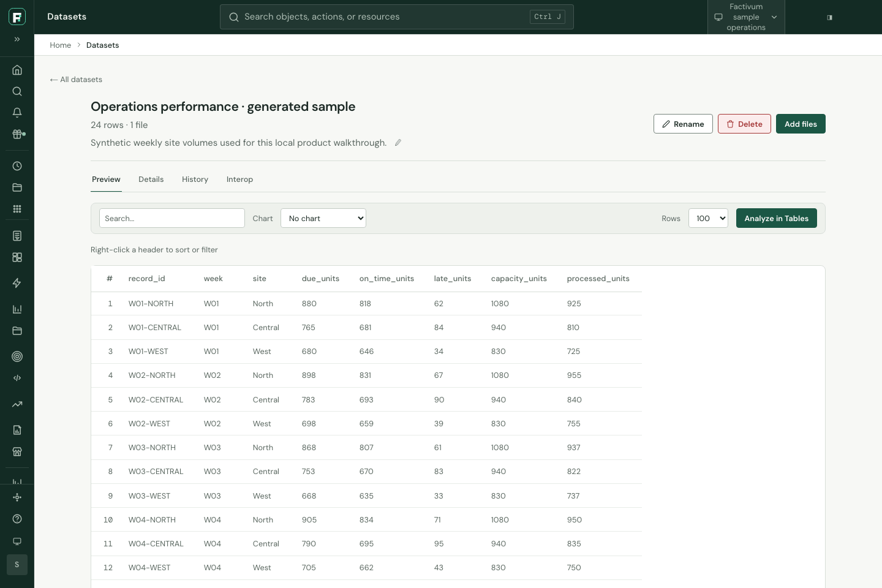Focus the global search objects field
The image size is (882, 588).
pyautogui.click(x=397, y=17)
